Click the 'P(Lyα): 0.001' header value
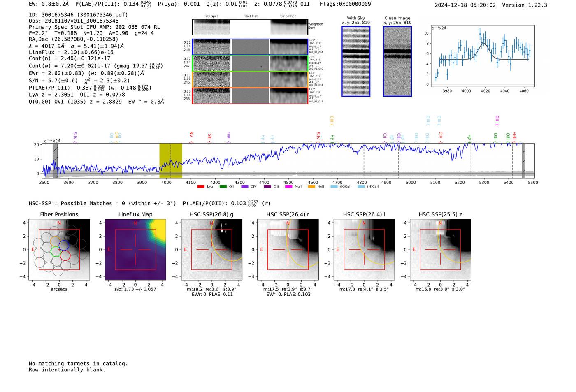Image resolution: width=576 pixels, height=392 pixels. point(179,4)
